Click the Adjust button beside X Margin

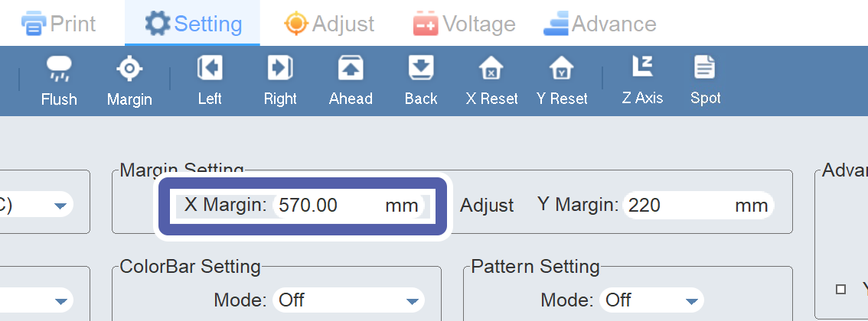point(487,205)
